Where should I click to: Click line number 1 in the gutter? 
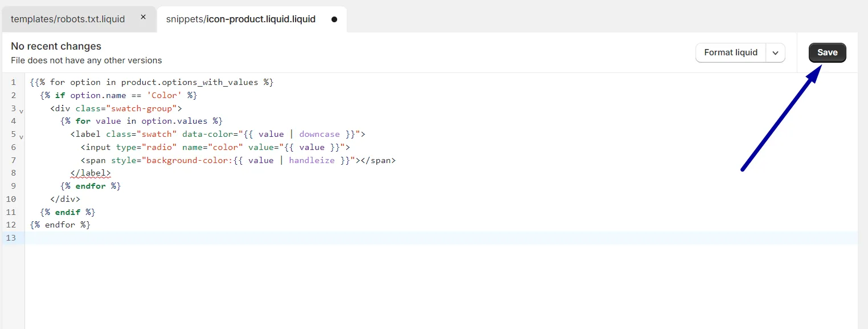[x=13, y=82]
